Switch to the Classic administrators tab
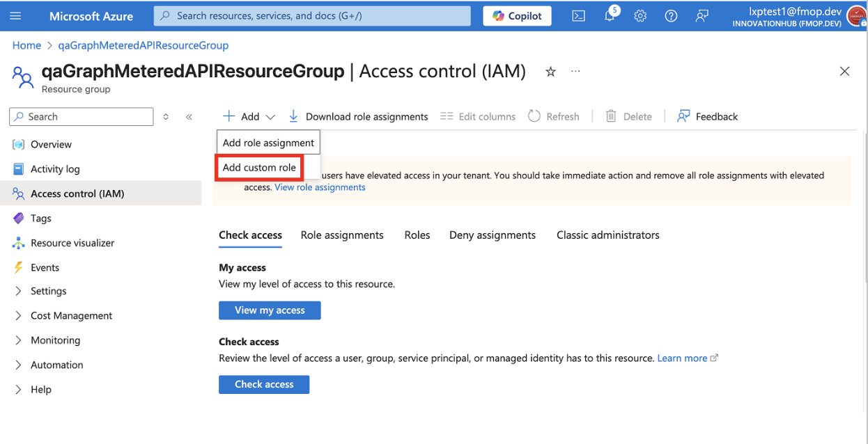Screen dimensions: 868x444 point(608,235)
